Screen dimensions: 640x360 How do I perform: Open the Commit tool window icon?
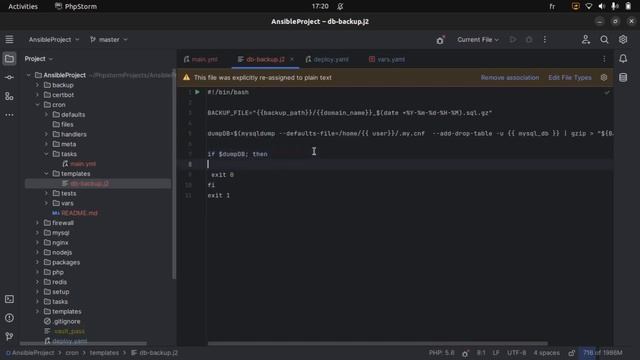[9, 77]
